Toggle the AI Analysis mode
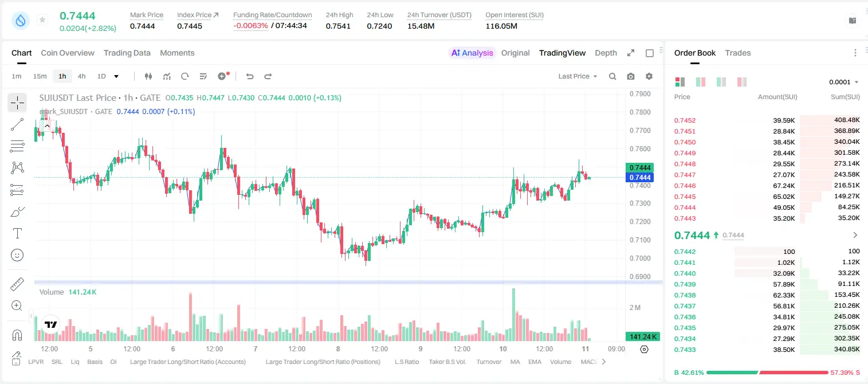The width and height of the screenshot is (868, 384). [472, 53]
